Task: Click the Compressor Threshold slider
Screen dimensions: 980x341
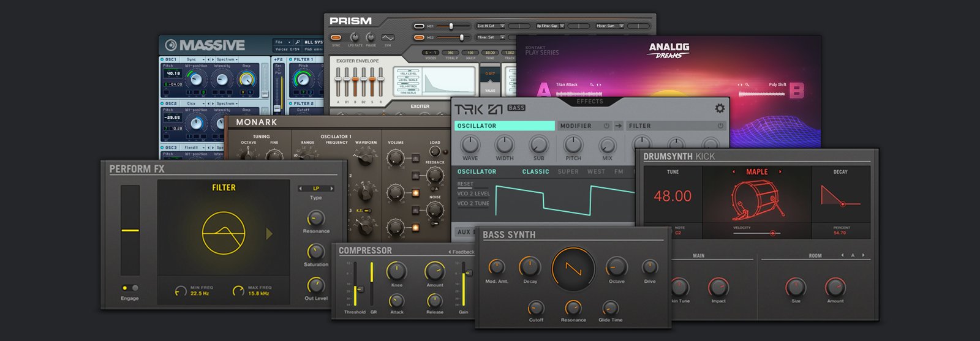Action: point(360,288)
